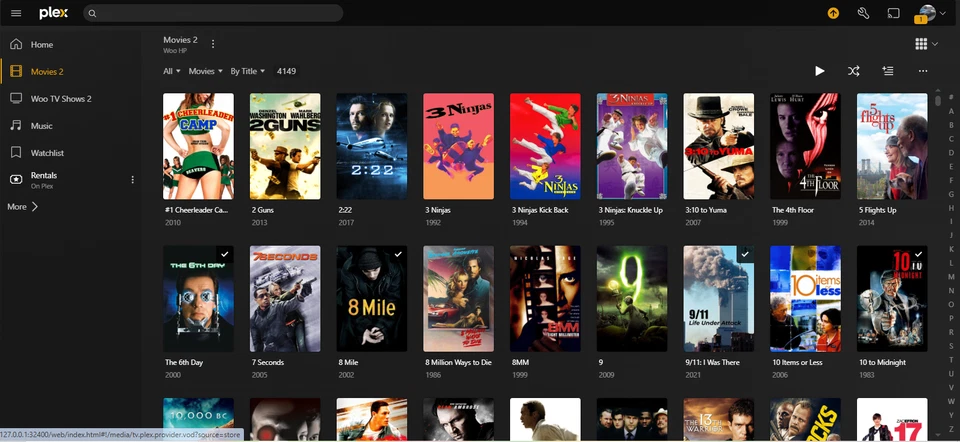Open 3 Ninjas Kick Back poster
Viewport: 960px width, 442px height.
[x=545, y=146]
